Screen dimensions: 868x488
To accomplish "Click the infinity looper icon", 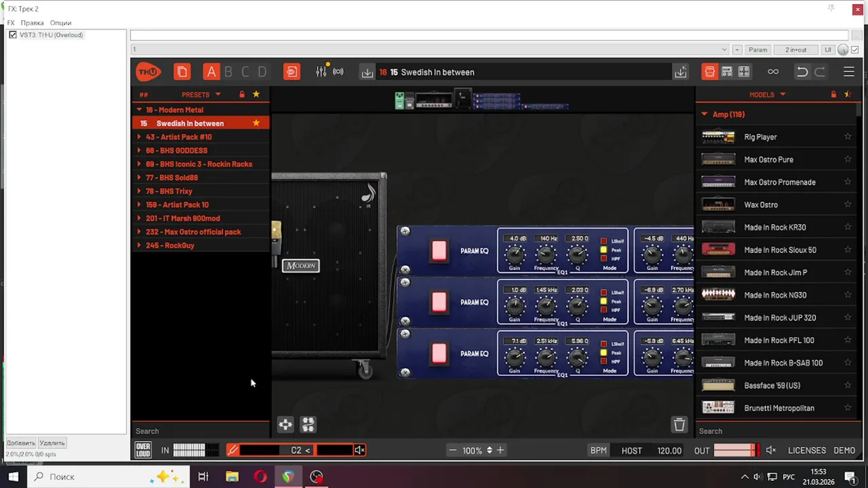I will coord(773,72).
